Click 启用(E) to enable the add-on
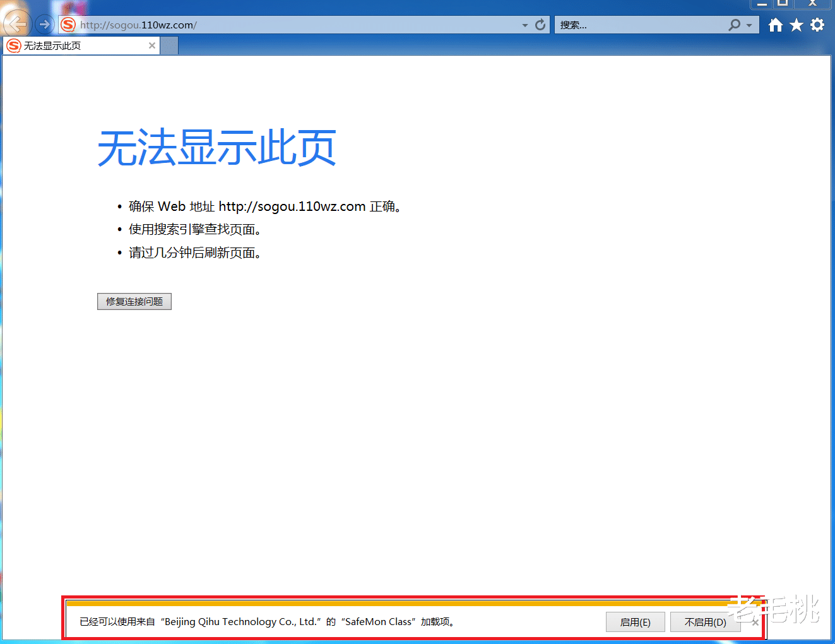 [635, 622]
